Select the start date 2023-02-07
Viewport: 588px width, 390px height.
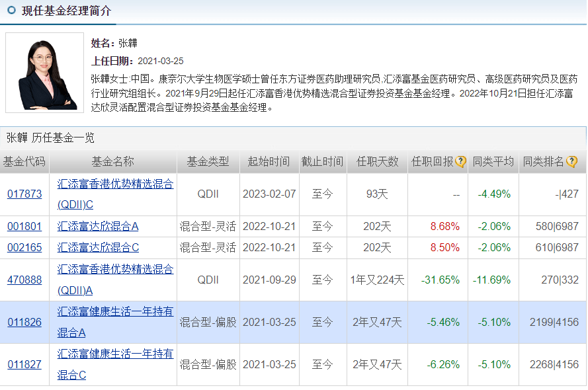tap(269, 194)
